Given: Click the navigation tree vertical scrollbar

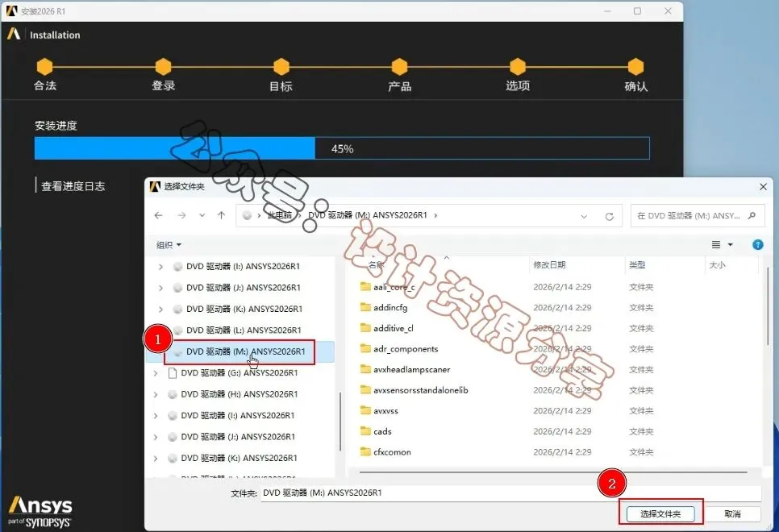Looking at the screenshot, I should (340, 422).
